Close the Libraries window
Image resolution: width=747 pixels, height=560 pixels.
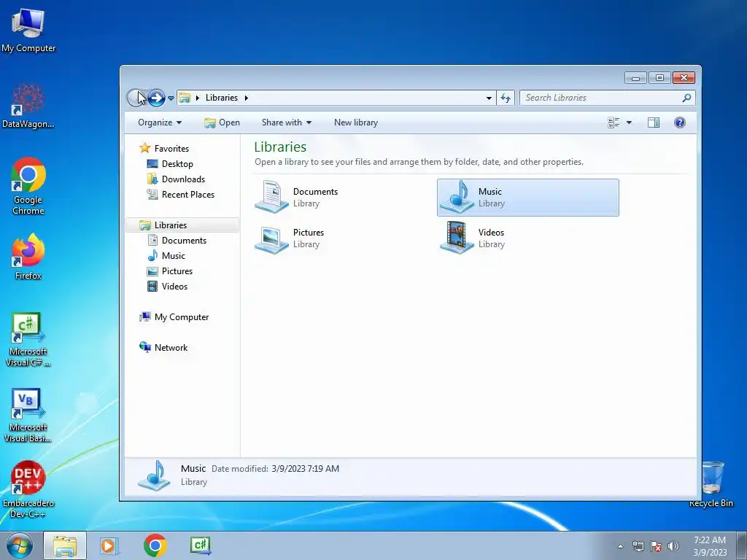pos(684,77)
